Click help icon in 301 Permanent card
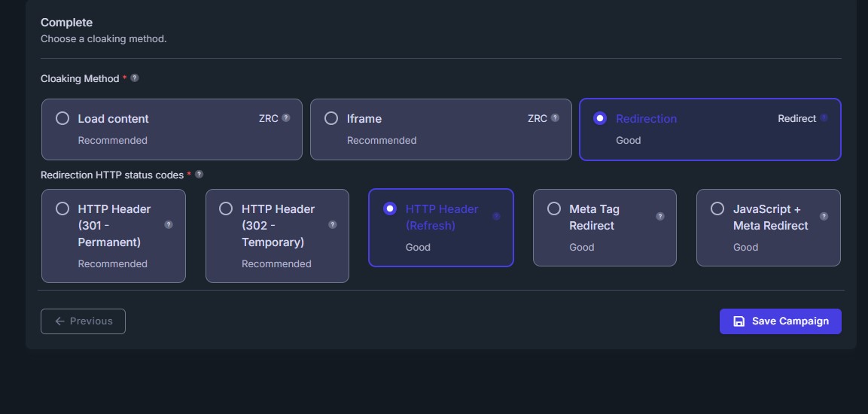This screenshot has height=414, width=868. [x=169, y=225]
